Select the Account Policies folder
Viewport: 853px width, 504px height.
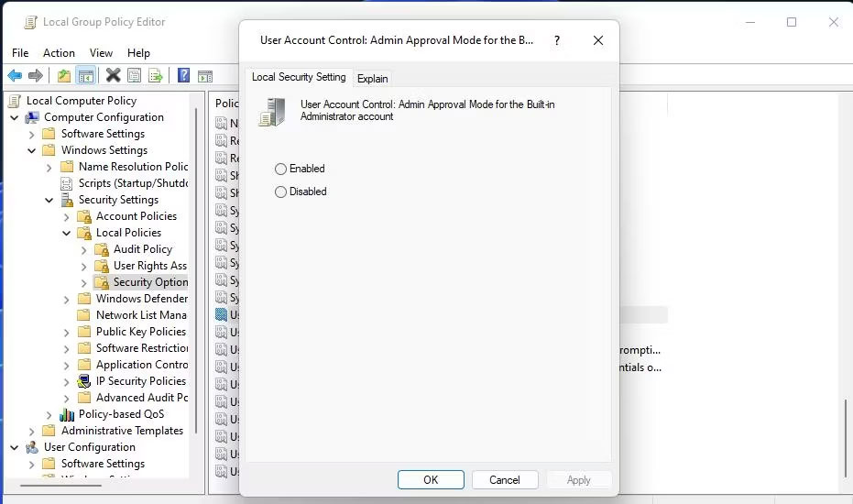point(137,216)
